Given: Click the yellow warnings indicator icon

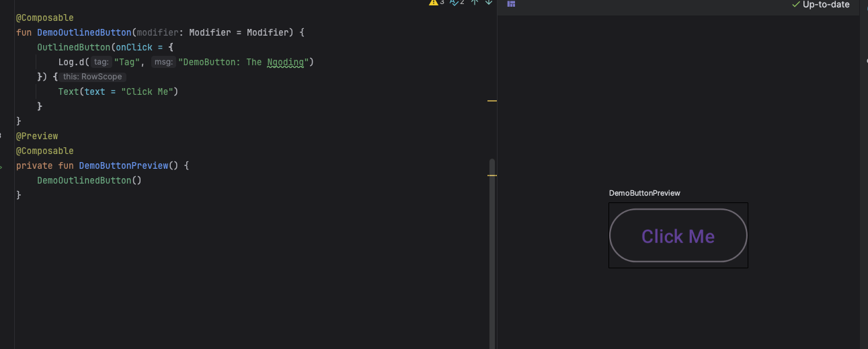Looking at the screenshot, I should [x=434, y=3].
